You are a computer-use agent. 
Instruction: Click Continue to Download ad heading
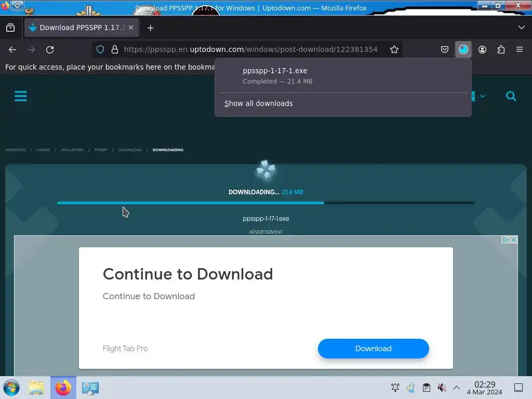coord(188,274)
